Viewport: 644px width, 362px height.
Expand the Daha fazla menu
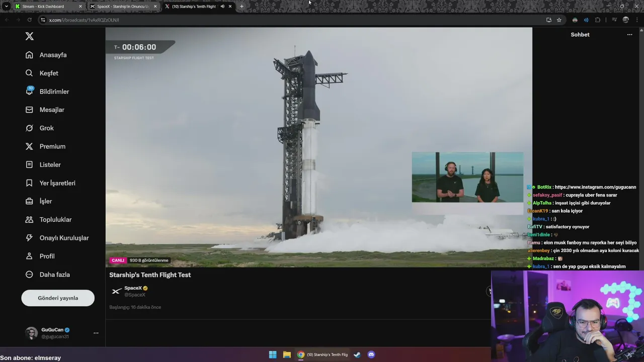point(48,275)
